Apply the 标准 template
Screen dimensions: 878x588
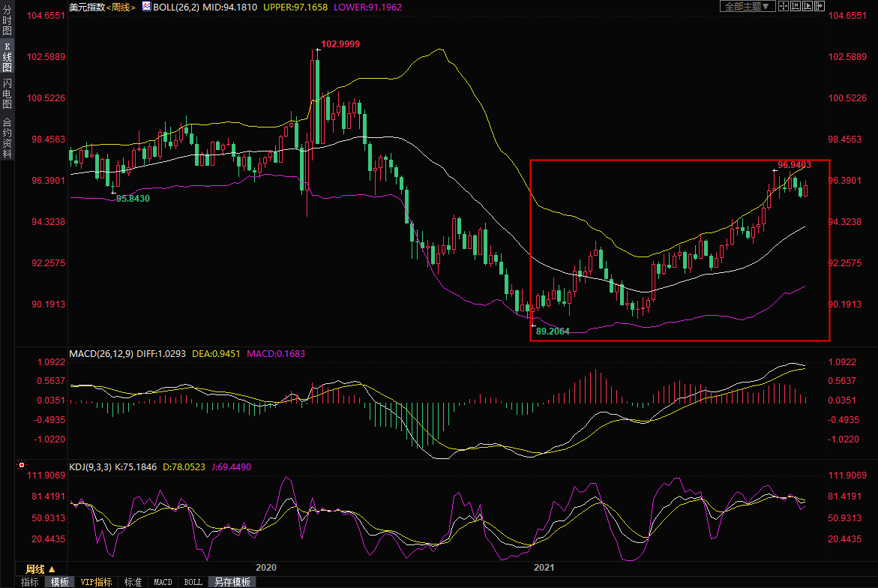tap(133, 582)
